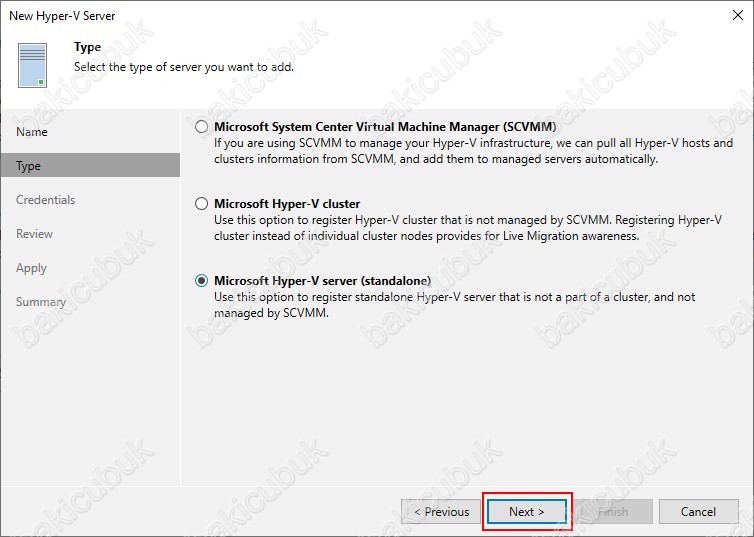
Task: Click the grayed Finish button
Action: point(613,512)
